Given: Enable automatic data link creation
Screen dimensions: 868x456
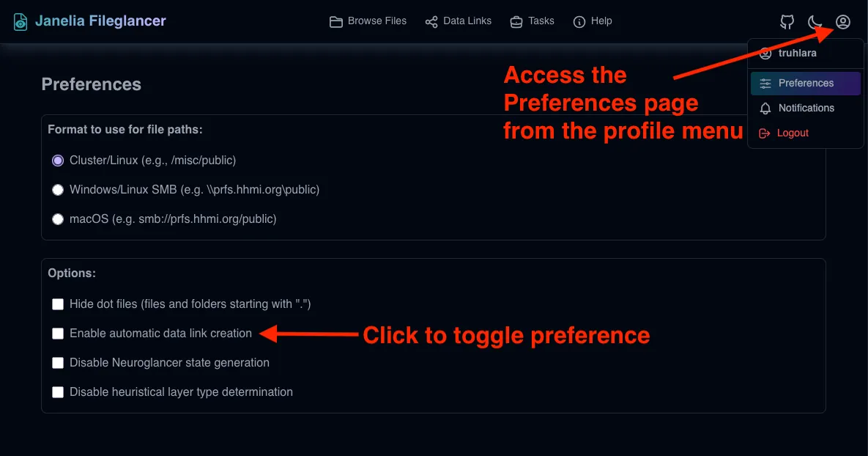Looking at the screenshot, I should (x=58, y=334).
